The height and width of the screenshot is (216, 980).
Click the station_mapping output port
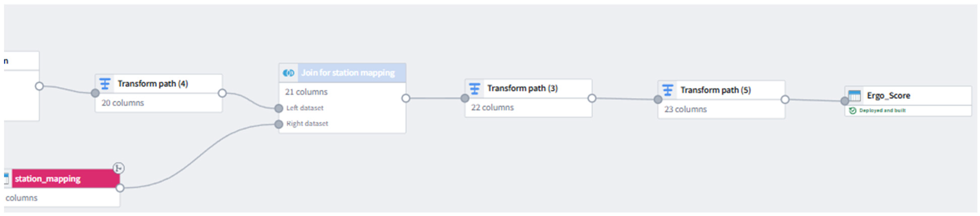(x=120, y=188)
